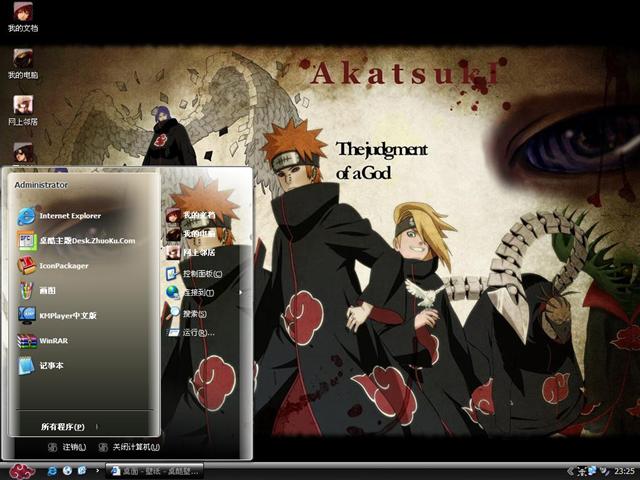Screen dimensions: 640x480
Task: Click the globe icon in quick launch
Action: 67,471
